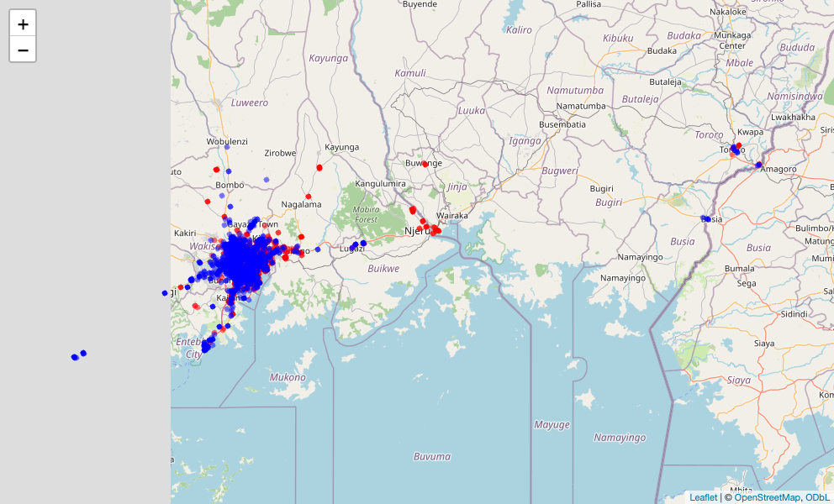Open the ODbL license link
This screenshot has height=504, width=834.
pyautogui.click(x=816, y=497)
